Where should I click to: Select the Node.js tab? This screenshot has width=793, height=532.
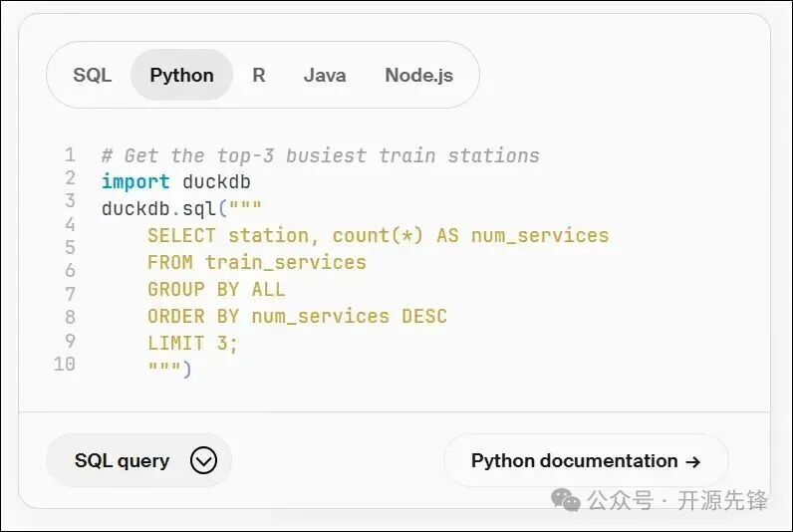click(x=418, y=75)
